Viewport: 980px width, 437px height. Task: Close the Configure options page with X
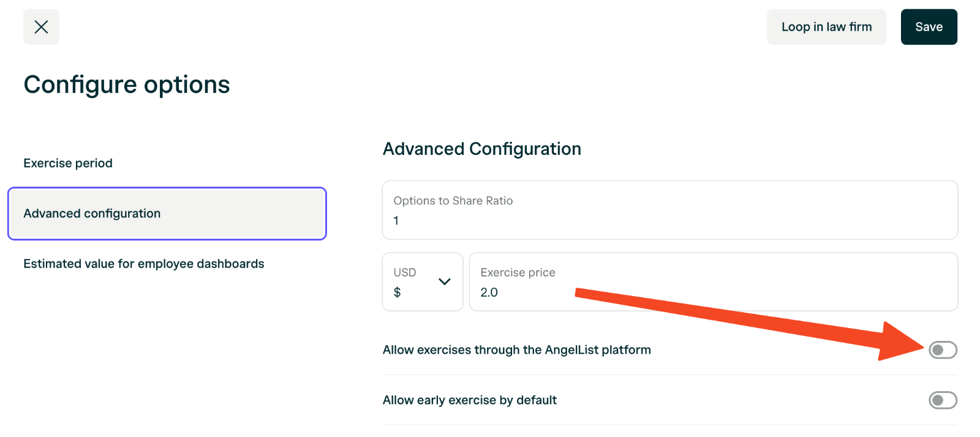tap(41, 27)
